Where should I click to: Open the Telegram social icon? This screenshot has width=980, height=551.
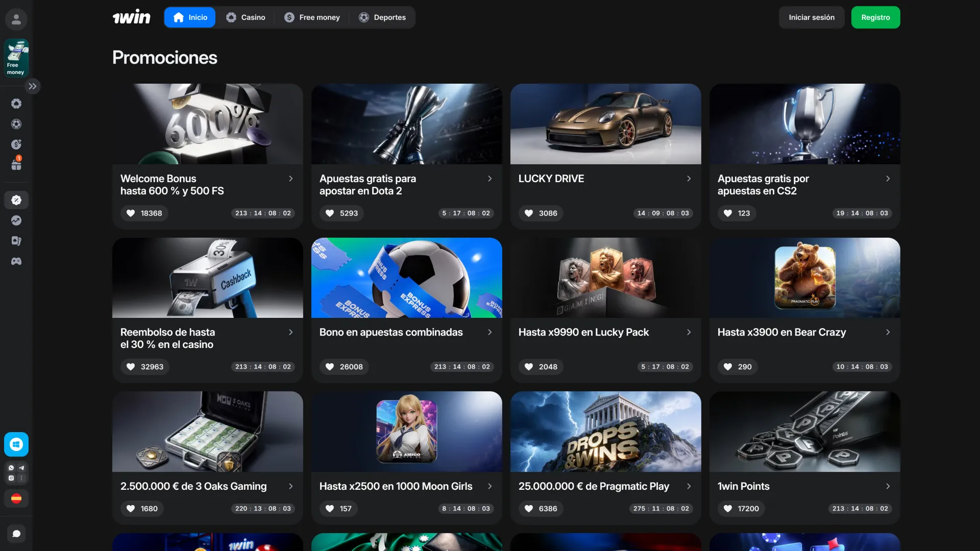pos(21,468)
